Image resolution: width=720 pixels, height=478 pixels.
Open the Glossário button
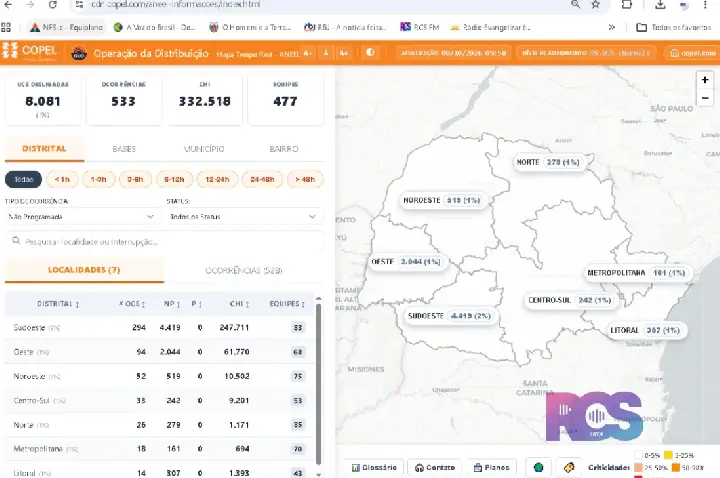coord(374,467)
